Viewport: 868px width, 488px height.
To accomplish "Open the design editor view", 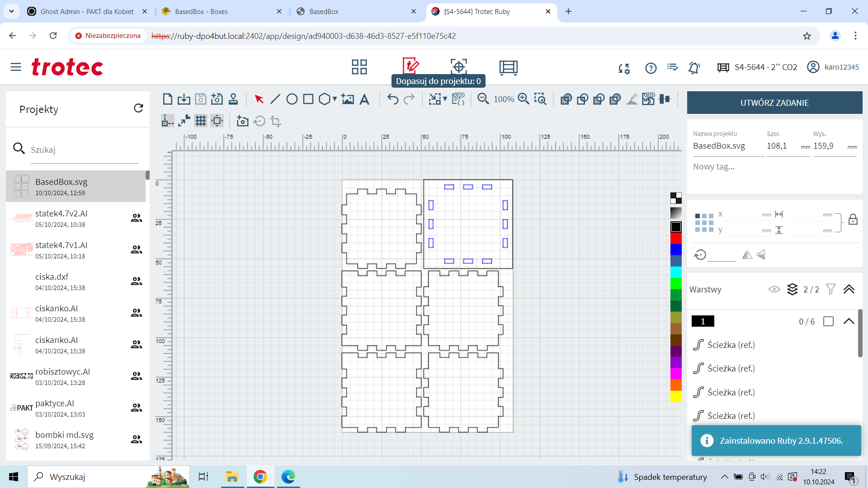I will coord(410,66).
